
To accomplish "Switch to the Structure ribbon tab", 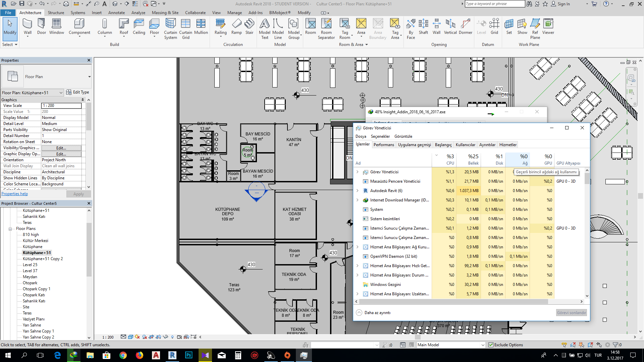I will (56, 13).
